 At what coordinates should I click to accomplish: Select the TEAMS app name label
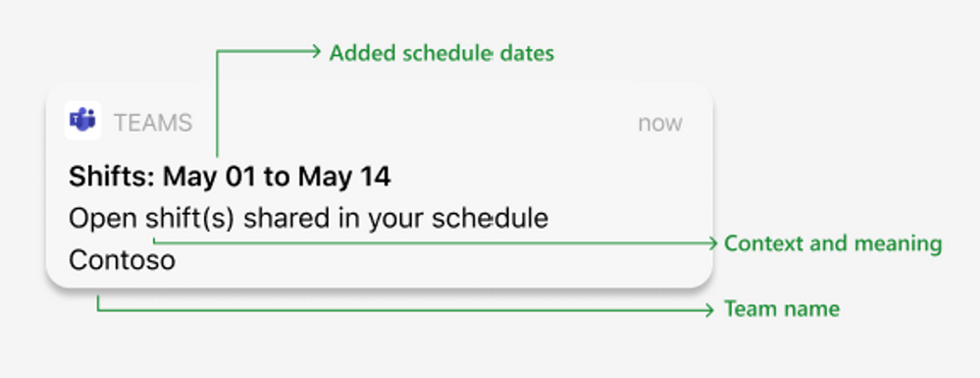pyautogui.click(x=152, y=124)
